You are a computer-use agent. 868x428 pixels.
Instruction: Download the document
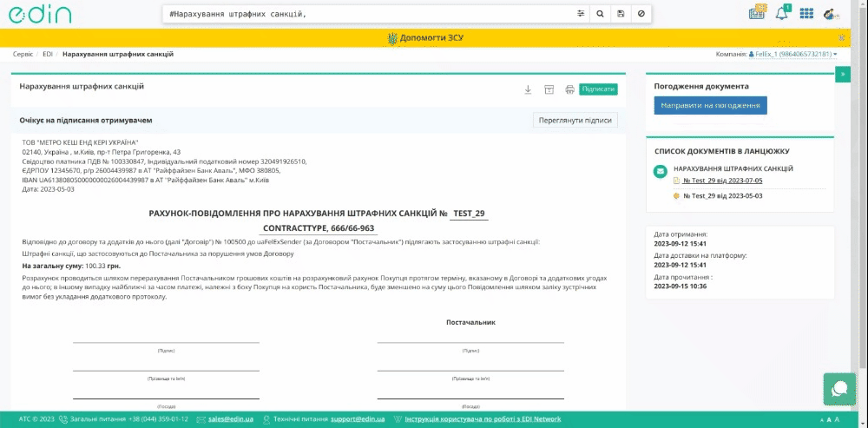528,89
